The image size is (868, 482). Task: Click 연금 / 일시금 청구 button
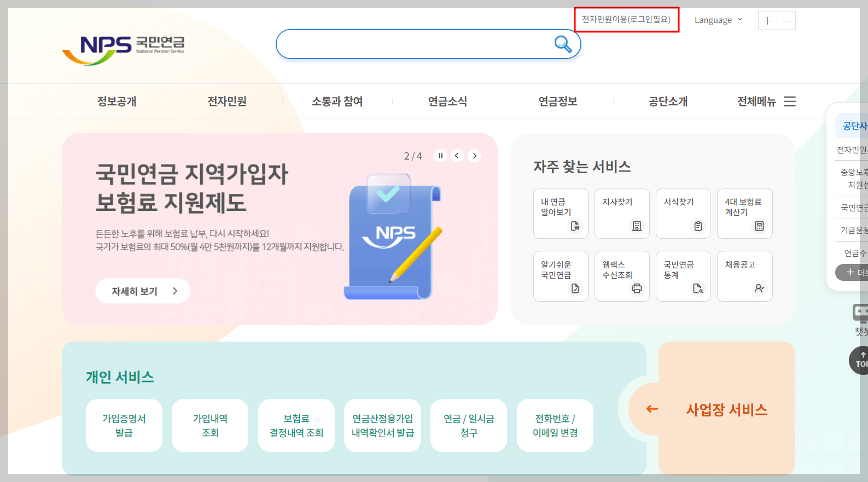(469, 425)
